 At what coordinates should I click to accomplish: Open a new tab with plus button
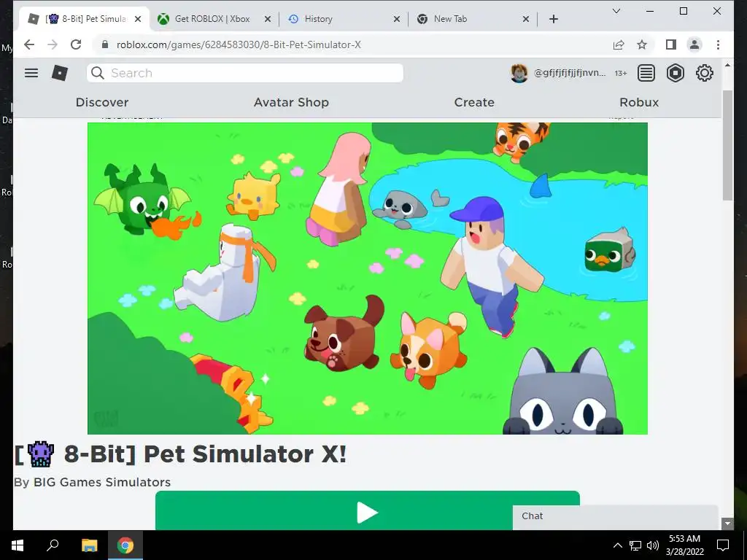[x=553, y=19]
